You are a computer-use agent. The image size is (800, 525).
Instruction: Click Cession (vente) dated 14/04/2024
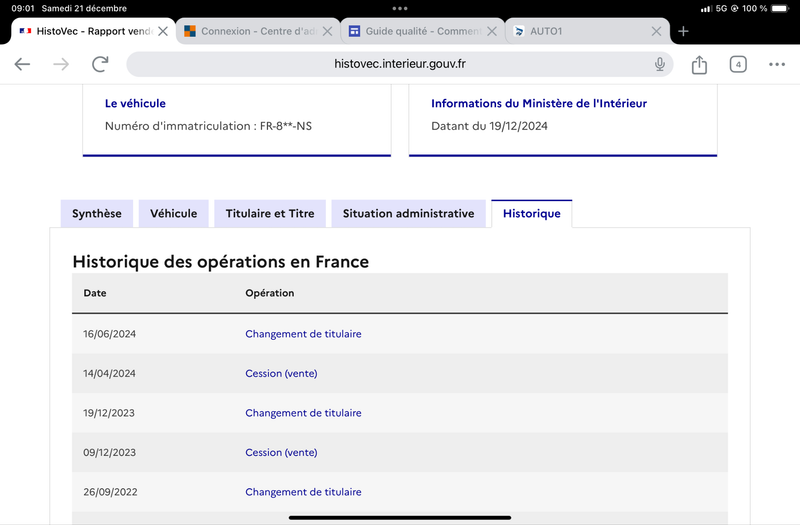[281, 373]
